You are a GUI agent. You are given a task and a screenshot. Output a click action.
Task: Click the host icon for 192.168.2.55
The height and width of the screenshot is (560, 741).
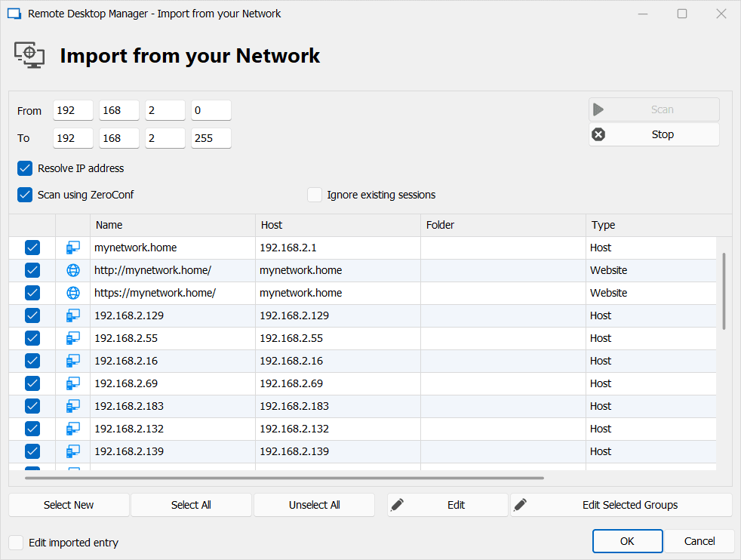[x=72, y=338]
